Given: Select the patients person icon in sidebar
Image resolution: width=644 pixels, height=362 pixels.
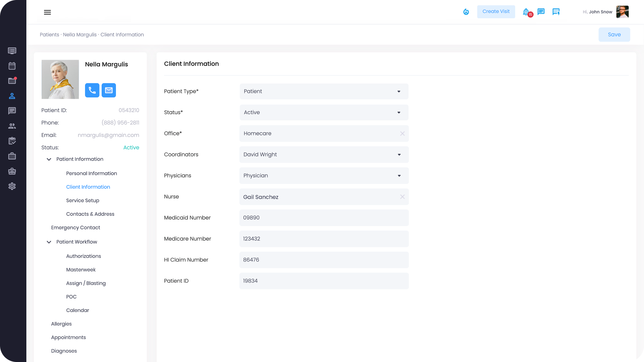Looking at the screenshot, I should (x=12, y=96).
